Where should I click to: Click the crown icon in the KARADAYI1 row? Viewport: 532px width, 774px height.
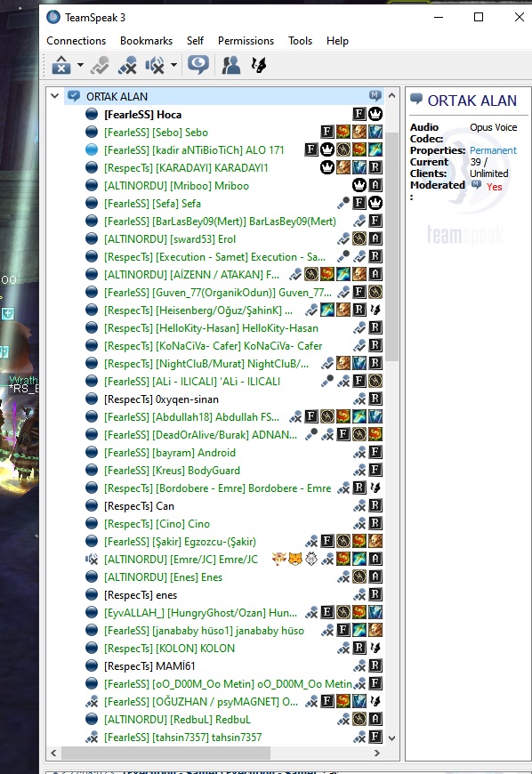[327, 167]
